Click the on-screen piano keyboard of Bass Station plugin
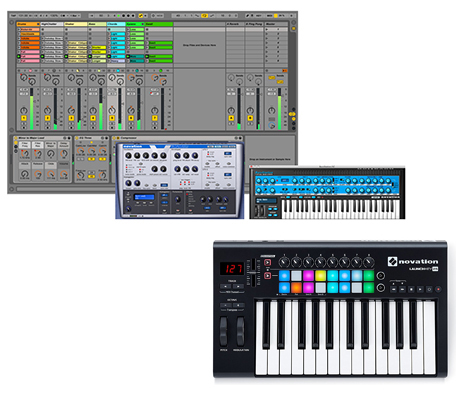Image resolution: width=456 pixels, height=394 pixels. tap(340, 209)
